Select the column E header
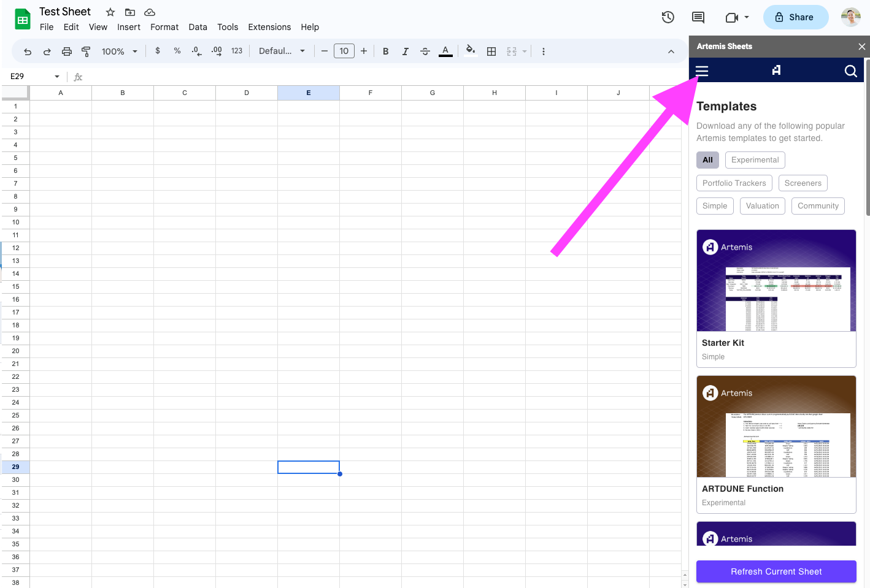The width and height of the screenshot is (870, 588). [309, 93]
